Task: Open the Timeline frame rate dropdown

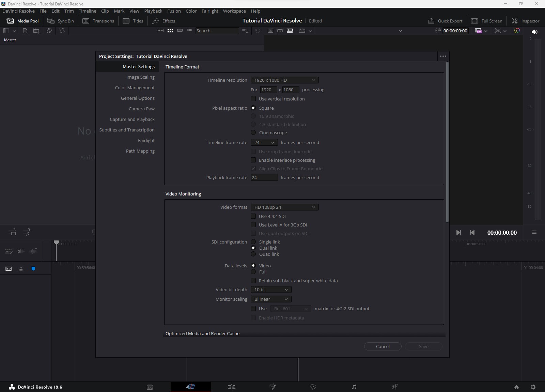Action: tap(264, 142)
